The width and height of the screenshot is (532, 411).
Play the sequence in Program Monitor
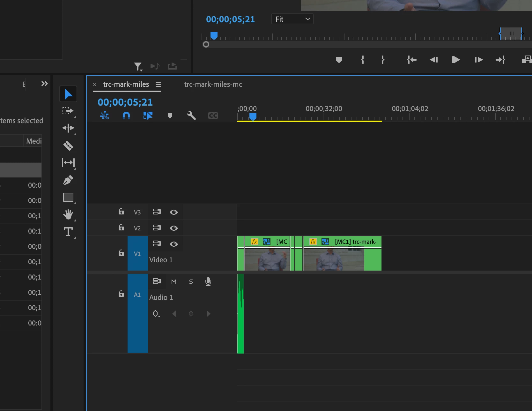coord(456,60)
